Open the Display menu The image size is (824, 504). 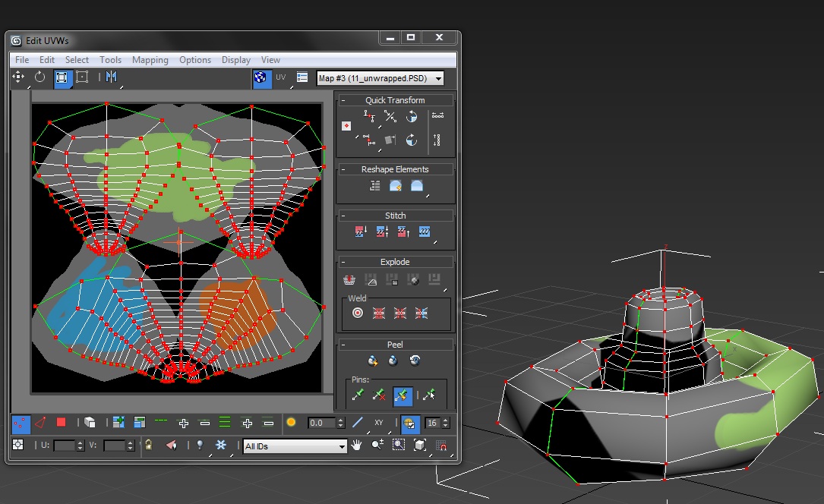(236, 60)
